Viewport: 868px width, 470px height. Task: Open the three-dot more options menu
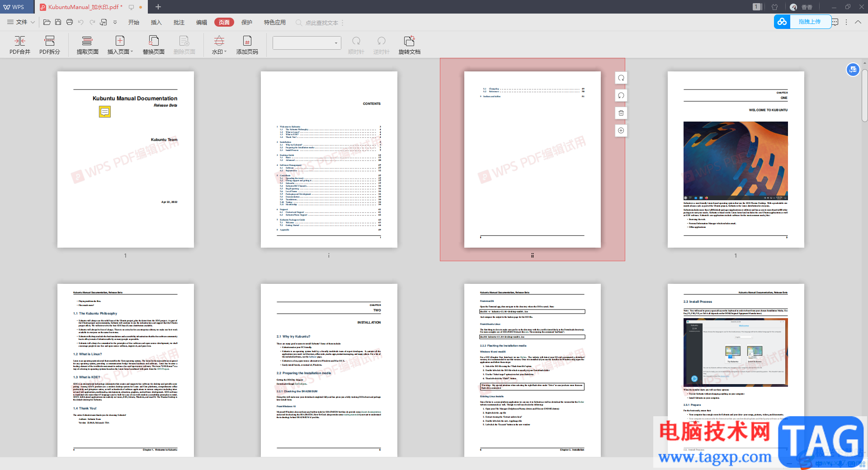(846, 22)
